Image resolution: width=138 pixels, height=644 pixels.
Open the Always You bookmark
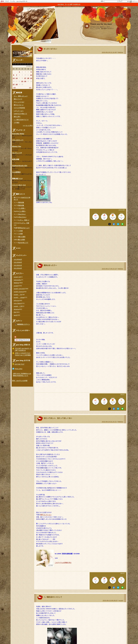tap(17, 147)
